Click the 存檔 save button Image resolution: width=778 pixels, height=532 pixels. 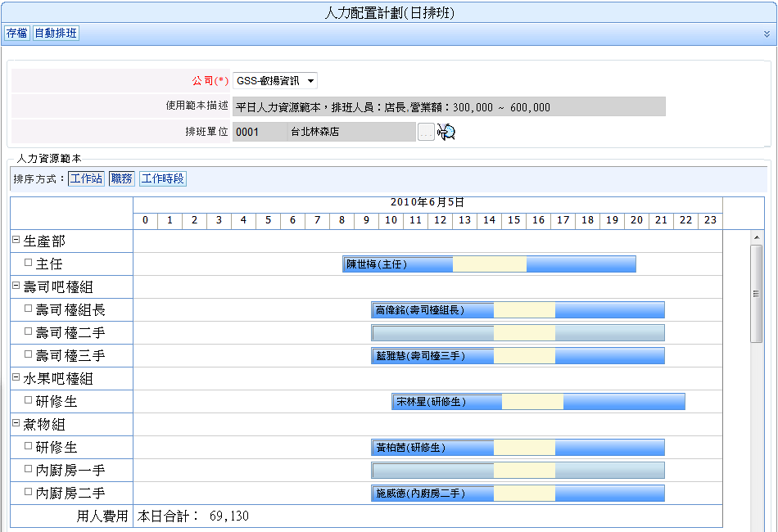coord(16,34)
